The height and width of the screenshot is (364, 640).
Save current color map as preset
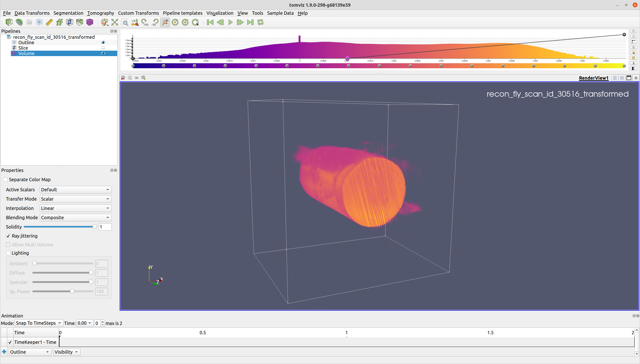pos(634,58)
